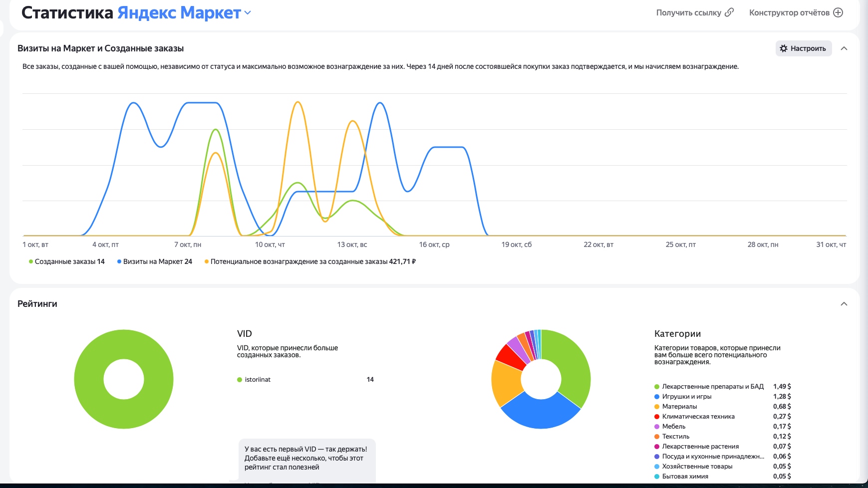Screen dimensions: 868x488
Task: Click the 7 окт, пн axis label
Action: 188,244
